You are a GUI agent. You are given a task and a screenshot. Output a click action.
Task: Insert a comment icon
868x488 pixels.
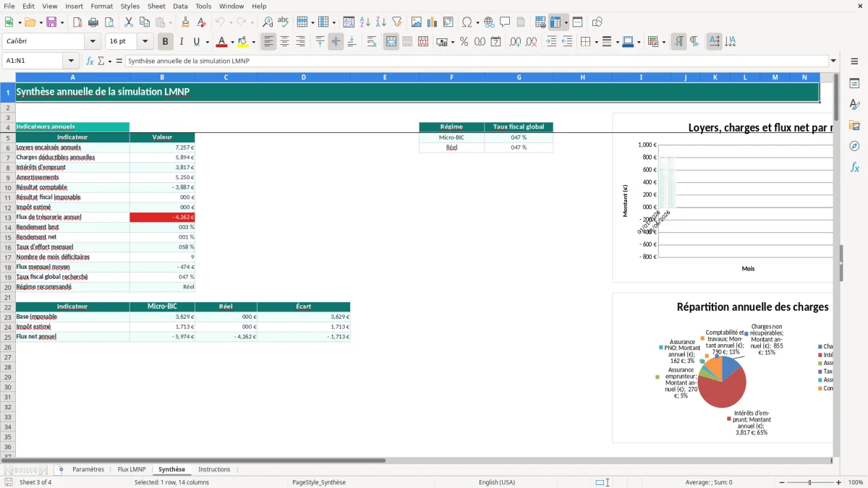point(505,22)
